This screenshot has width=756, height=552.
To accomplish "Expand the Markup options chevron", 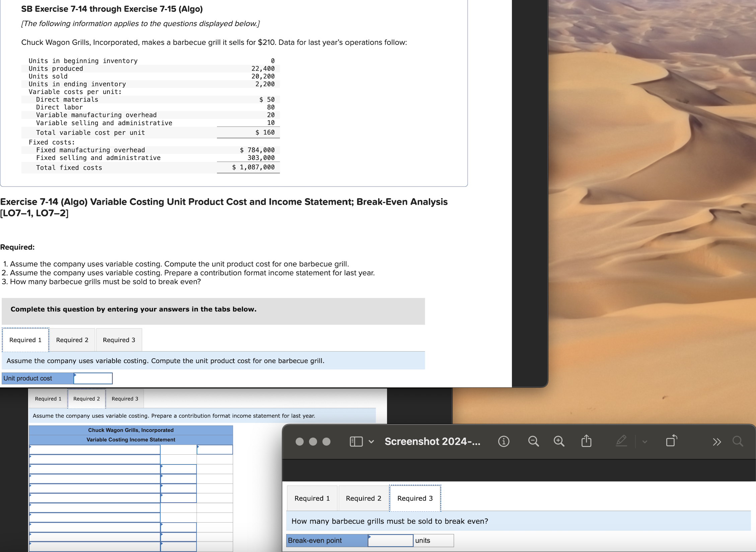I will coord(645,442).
